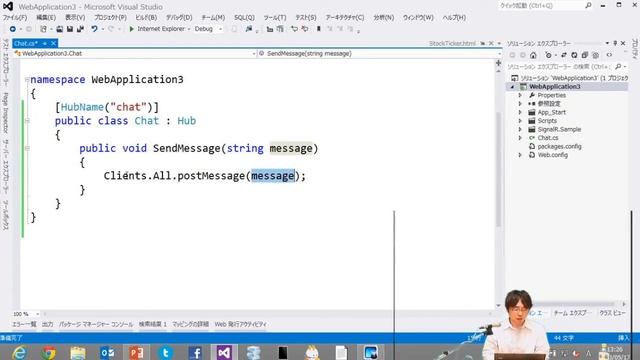The width and height of the screenshot is (640, 360).
Task: Start debugging with the green play arrow
Action: [131, 29]
